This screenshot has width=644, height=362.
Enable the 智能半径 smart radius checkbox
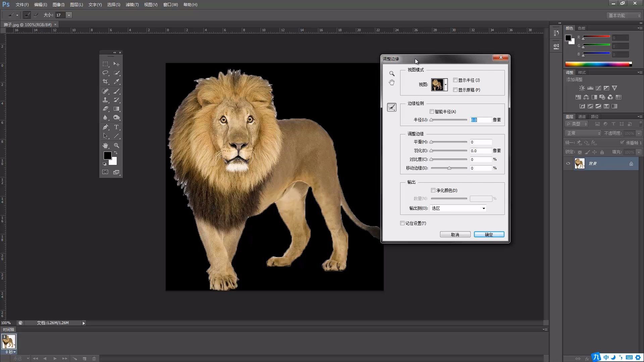(432, 112)
